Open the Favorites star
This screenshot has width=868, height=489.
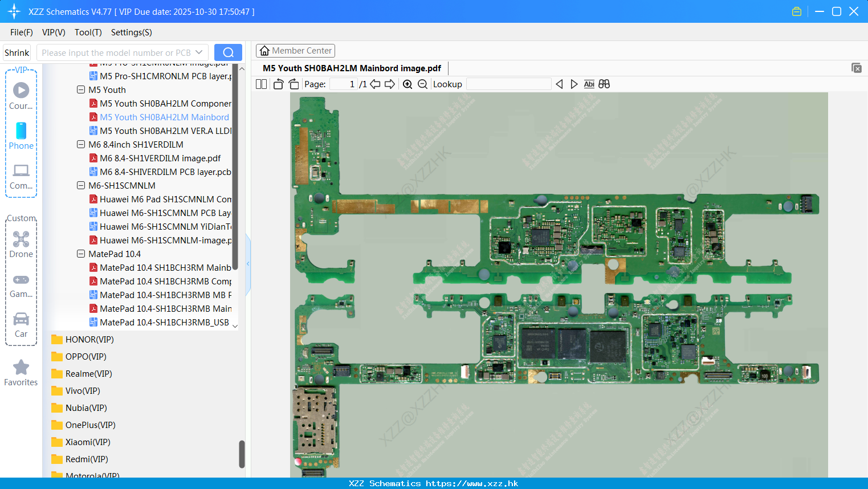[21, 373]
